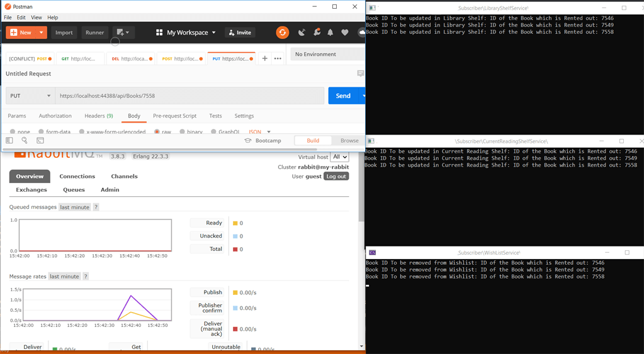Image resolution: width=644 pixels, height=354 pixels.
Task: Open the Authorization tab
Action: 55,116
